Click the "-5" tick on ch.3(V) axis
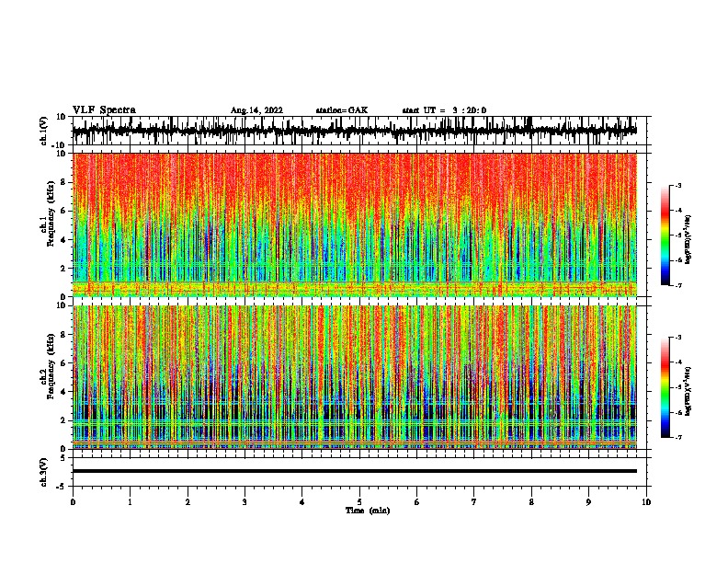The height and width of the screenshot is (563, 728). 63,487
